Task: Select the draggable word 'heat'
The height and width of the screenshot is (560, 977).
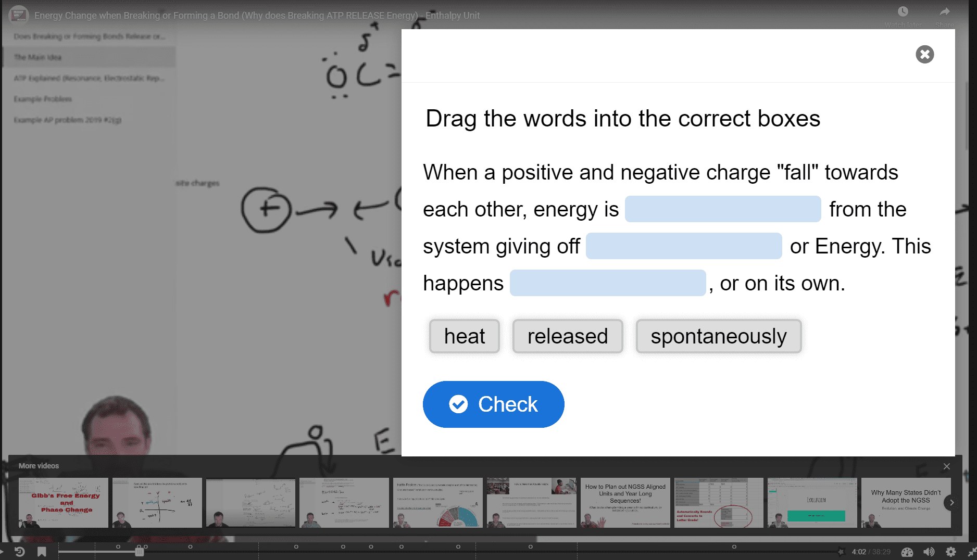Action: pyautogui.click(x=464, y=336)
